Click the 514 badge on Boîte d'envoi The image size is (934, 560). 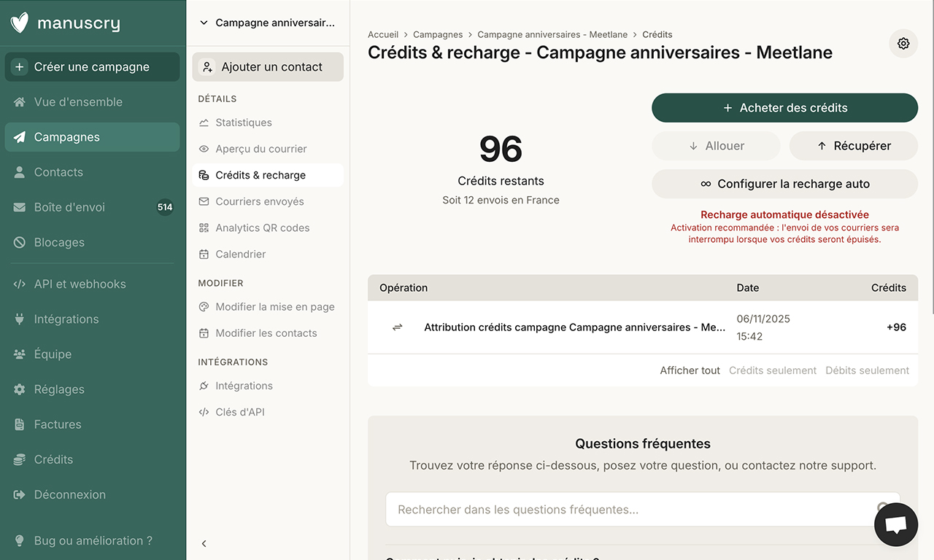pyautogui.click(x=166, y=207)
